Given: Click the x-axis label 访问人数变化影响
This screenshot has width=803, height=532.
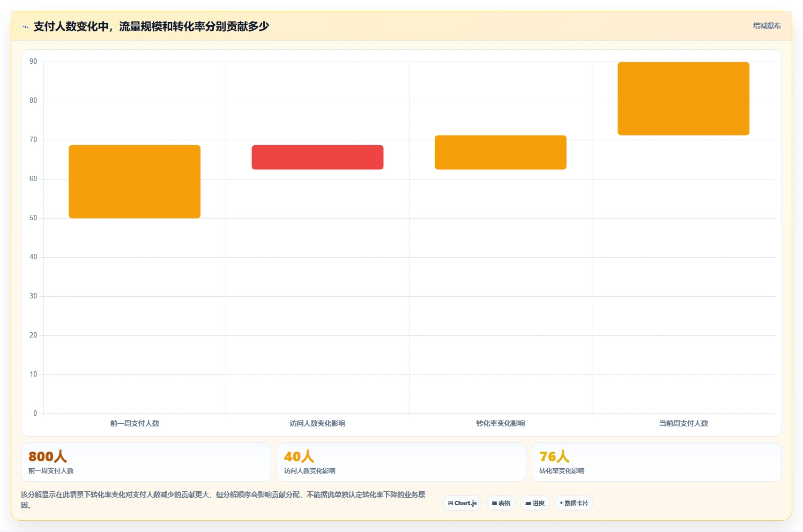Looking at the screenshot, I should click(317, 423).
